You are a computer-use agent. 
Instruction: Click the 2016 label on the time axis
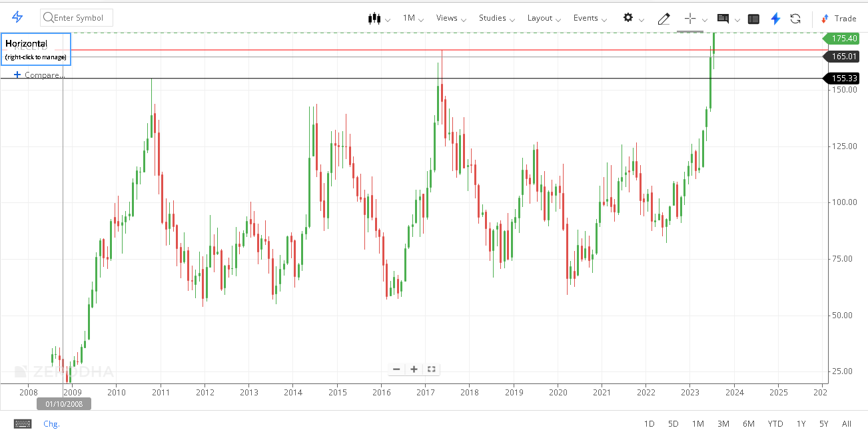click(381, 392)
